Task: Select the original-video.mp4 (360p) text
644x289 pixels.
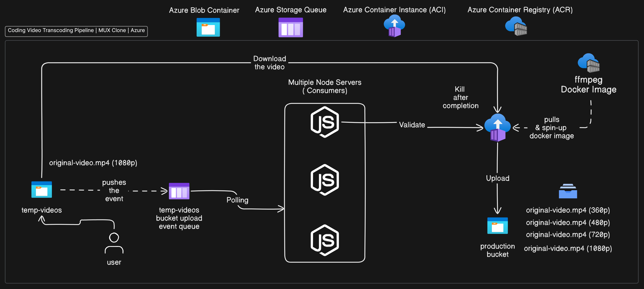Action: point(568,210)
